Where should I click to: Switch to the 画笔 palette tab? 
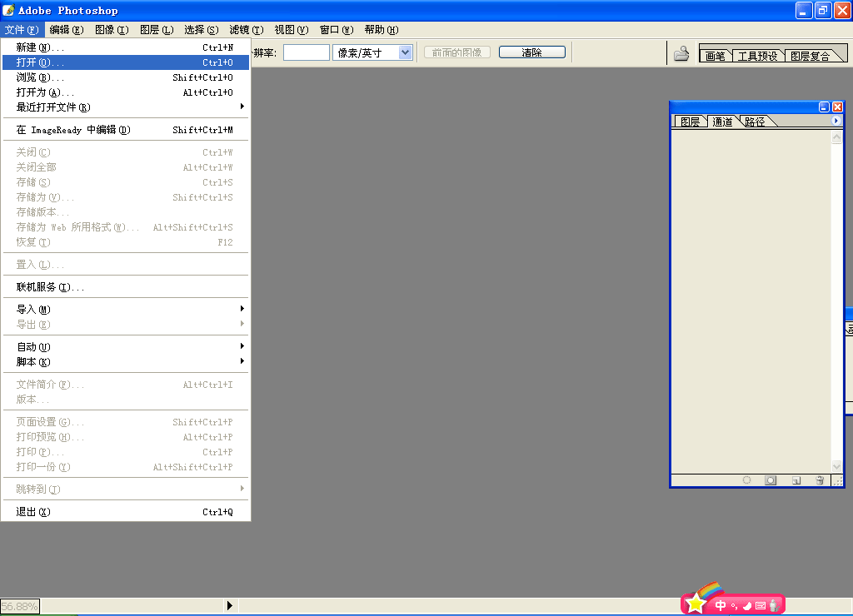(716, 56)
